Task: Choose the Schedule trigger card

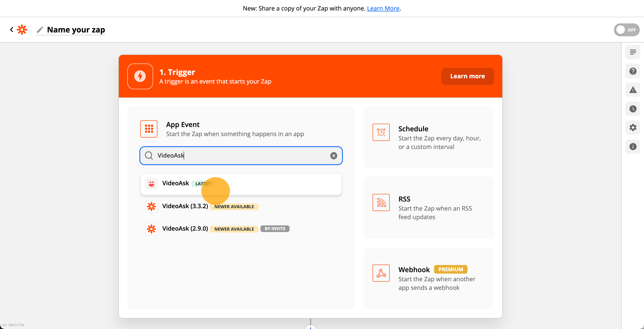Action: coord(429,137)
